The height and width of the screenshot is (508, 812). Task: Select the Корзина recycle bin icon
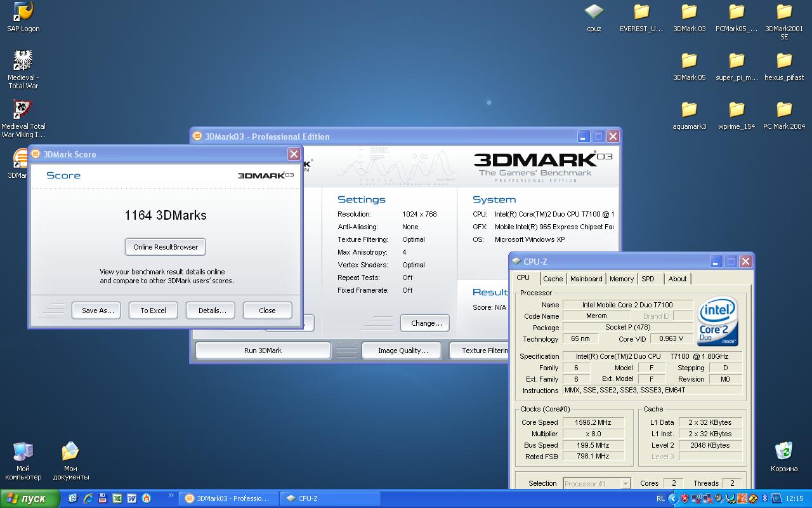(x=784, y=457)
